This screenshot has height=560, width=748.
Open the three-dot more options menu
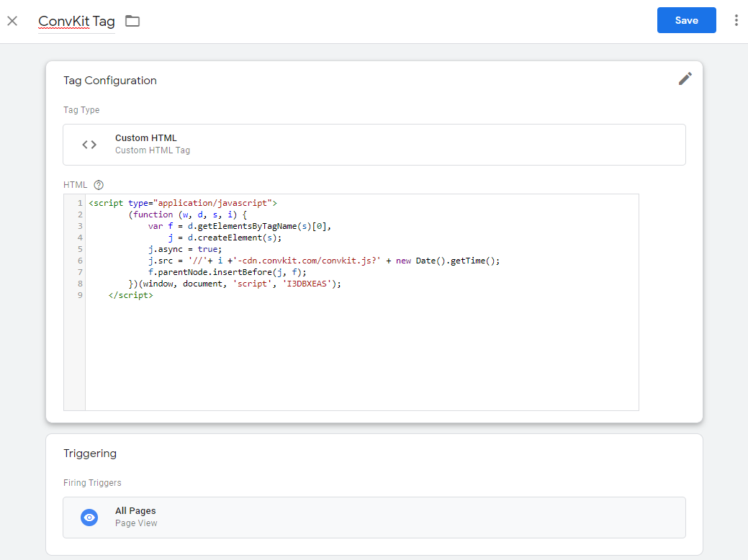click(736, 20)
